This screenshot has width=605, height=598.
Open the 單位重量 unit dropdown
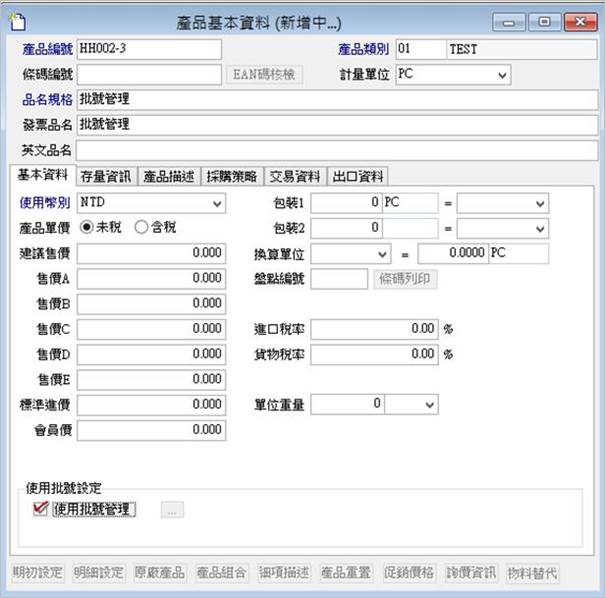click(x=429, y=404)
